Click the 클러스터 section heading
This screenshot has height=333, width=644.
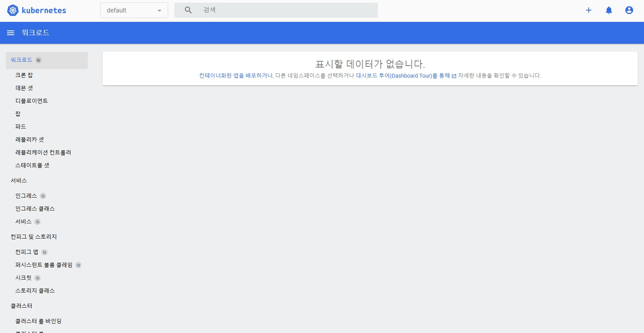coord(21,306)
